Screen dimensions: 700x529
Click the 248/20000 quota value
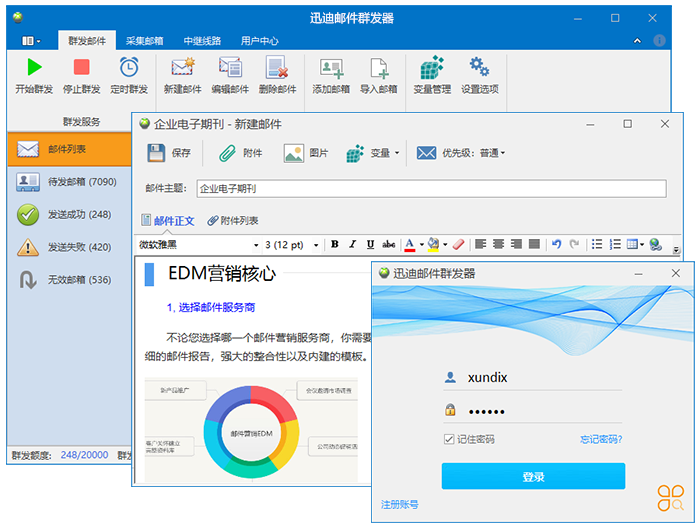pos(84,454)
